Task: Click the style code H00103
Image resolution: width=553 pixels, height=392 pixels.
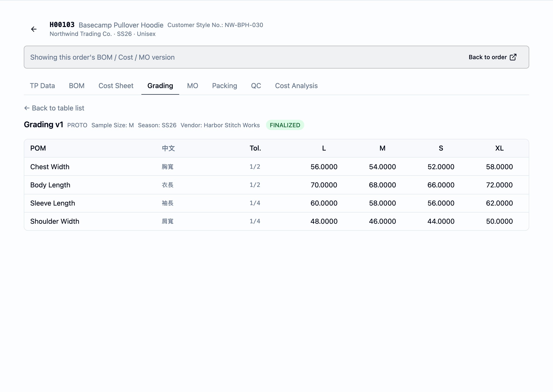Action: click(62, 25)
